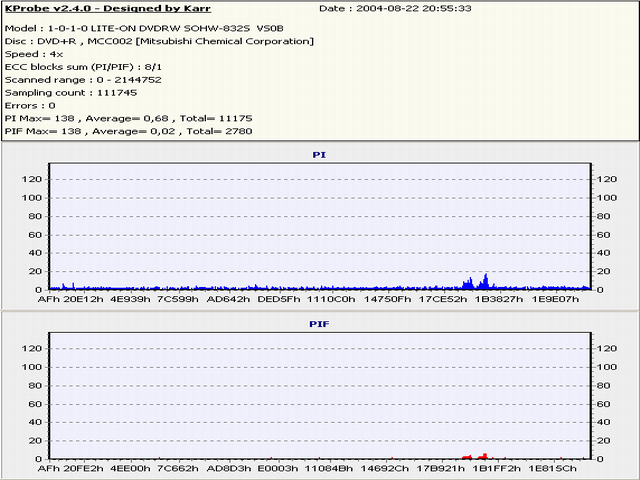Click the E0003h label on the PIF axis
The width and height of the screenshot is (640, 480).
click(x=278, y=469)
